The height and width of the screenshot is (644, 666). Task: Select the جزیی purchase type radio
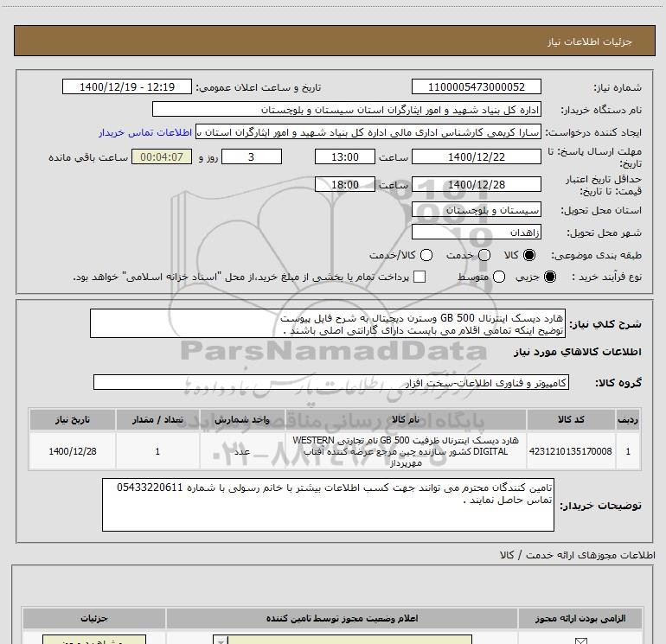(x=549, y=277)
